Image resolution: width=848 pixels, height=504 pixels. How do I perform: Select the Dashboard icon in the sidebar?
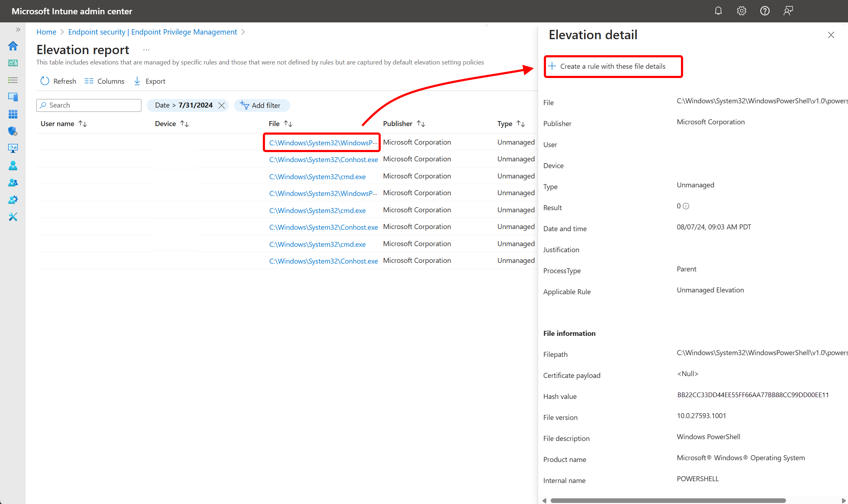[x=13, y=63]
